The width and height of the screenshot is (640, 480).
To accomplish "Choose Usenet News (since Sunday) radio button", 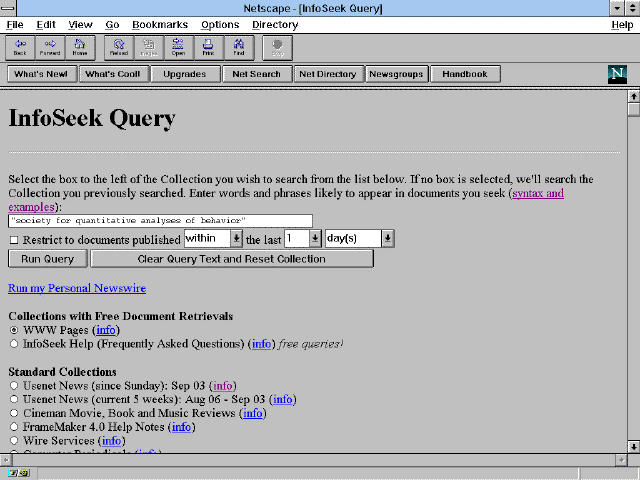I will click(14, 385).
